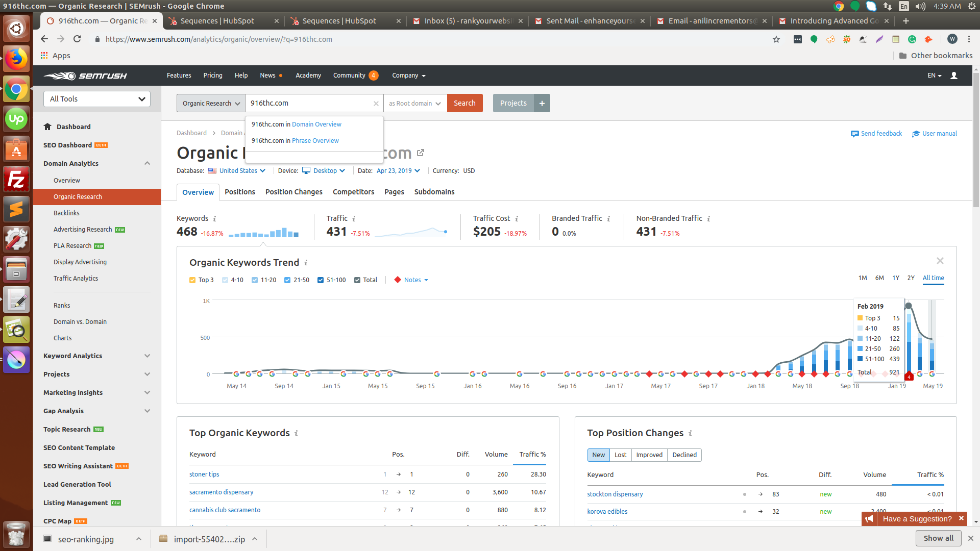Toggle the 11-20 checkbox
Viewport: 980px width, 551px height.
(255, 280)
